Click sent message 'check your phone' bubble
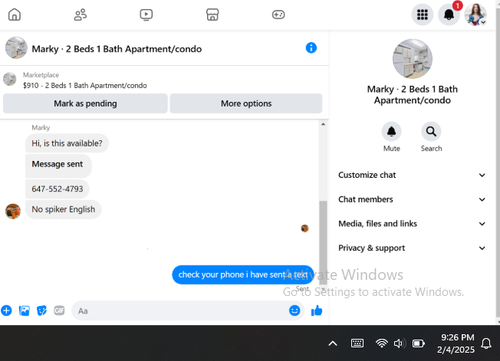The height and width of the screenshot is (361, 500). 243,275
